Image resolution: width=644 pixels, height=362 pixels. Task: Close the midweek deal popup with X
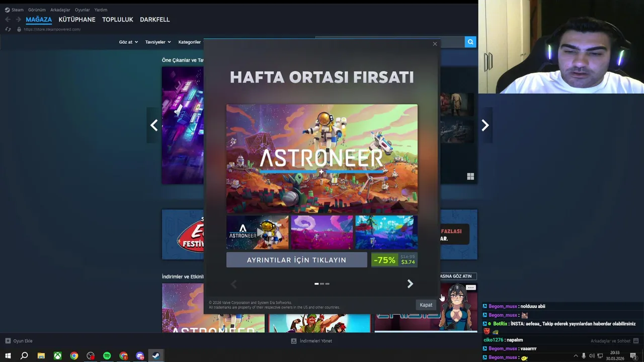point(435,44)
